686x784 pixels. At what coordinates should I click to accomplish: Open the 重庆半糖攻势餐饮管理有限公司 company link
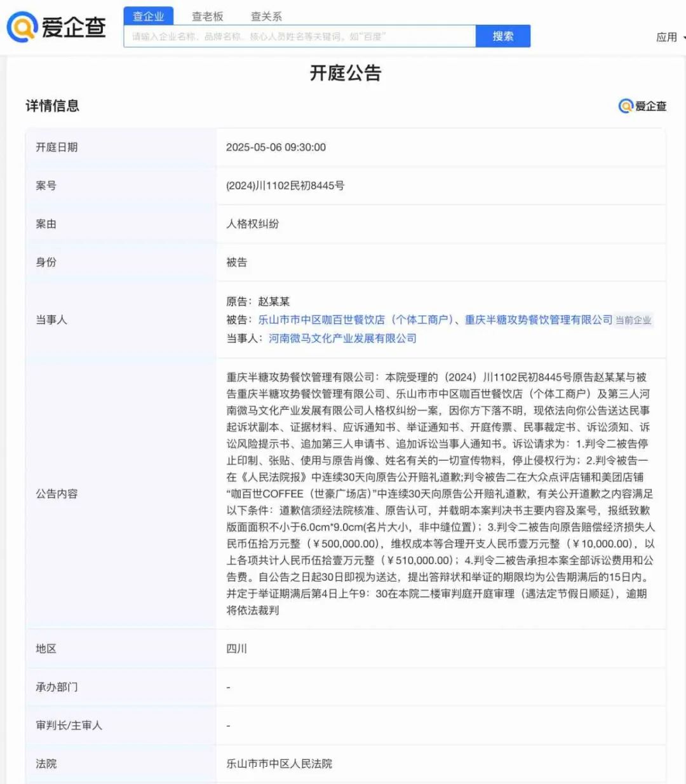pyautogui.click(x=539, y=320)
